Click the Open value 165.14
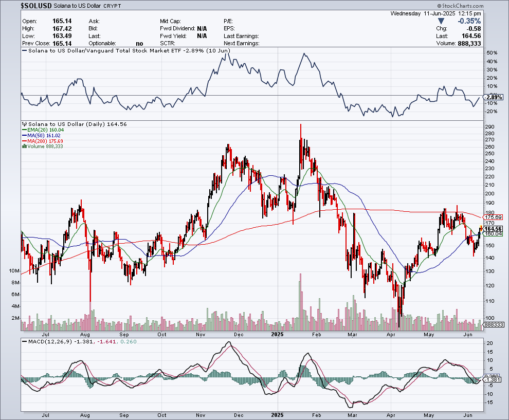 [62, 21]
